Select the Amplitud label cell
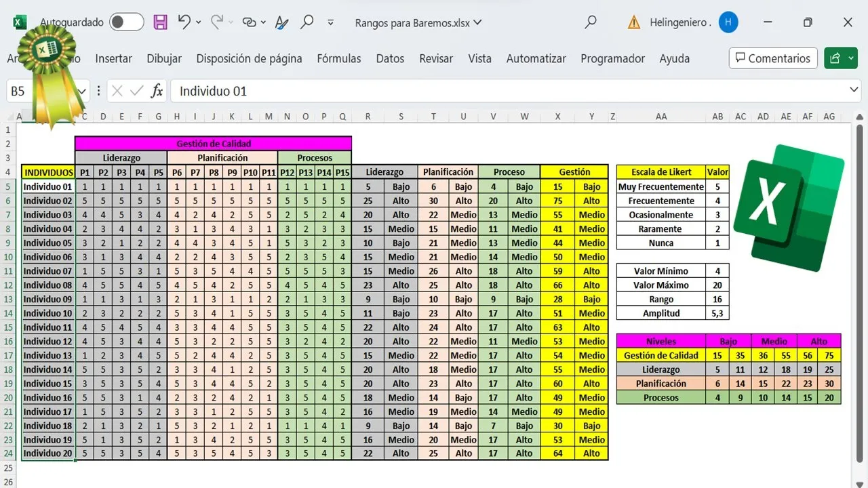The width and height of the screenshot is (868, 488). click(x=661, y=313)
